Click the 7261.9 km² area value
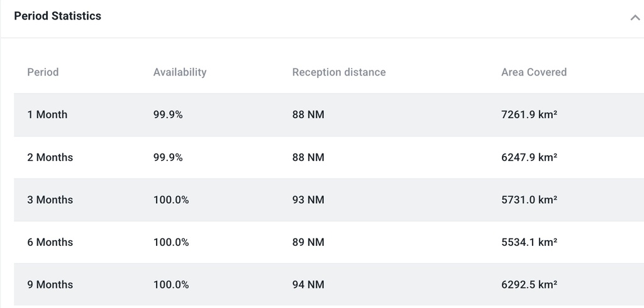The width and height of the screenshot is (644, 308). coord(529,114)
